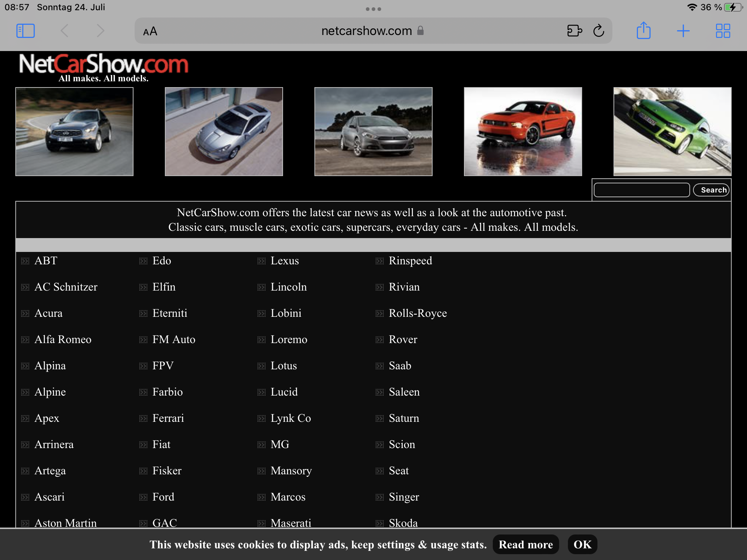Open the MG make link
Screen dimensions: 747x560
tap(280, 444)
